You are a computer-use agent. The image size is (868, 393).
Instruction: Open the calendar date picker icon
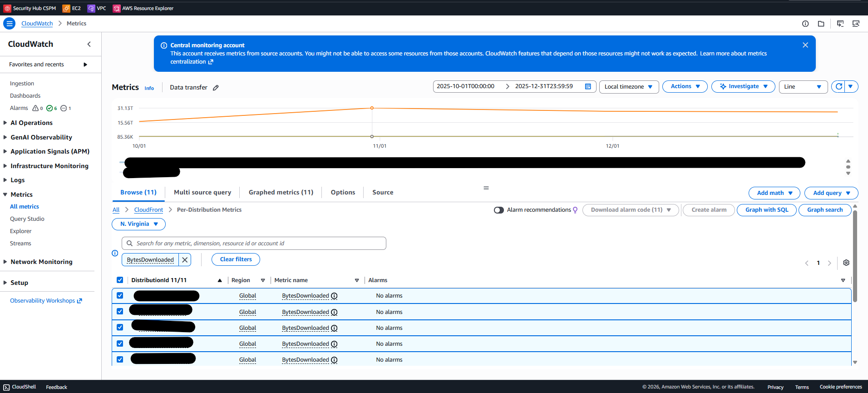pos(588,86)
